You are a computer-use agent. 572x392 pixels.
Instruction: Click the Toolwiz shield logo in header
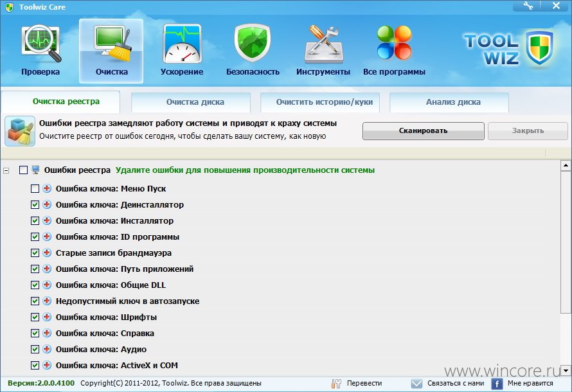[539, 49]
